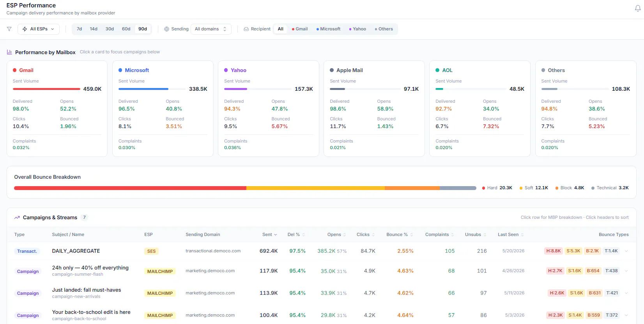Screen dimensions: 644x324
Task: Click the sort arrow on Sent header
Action: pyautogui.click(x=276, y=235)
